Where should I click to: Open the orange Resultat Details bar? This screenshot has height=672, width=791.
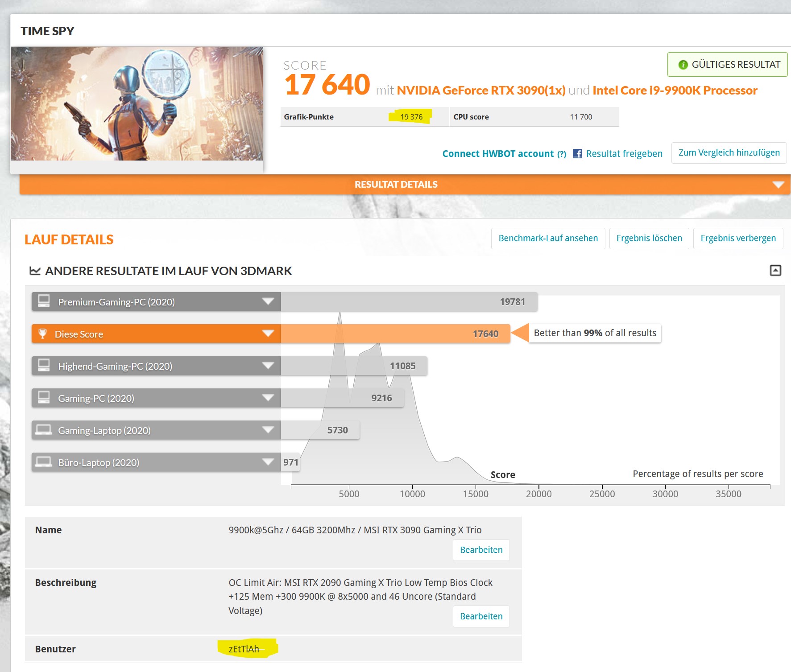pos(405,185)
